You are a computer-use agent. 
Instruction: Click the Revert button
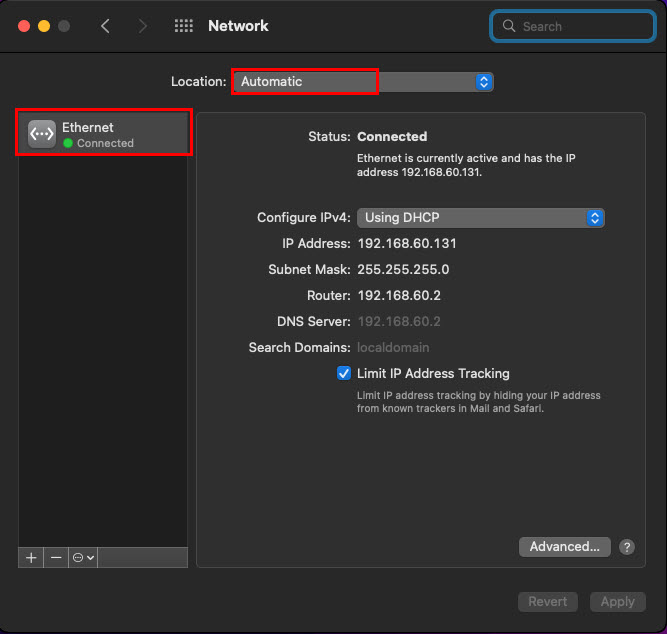click(547, 602)
